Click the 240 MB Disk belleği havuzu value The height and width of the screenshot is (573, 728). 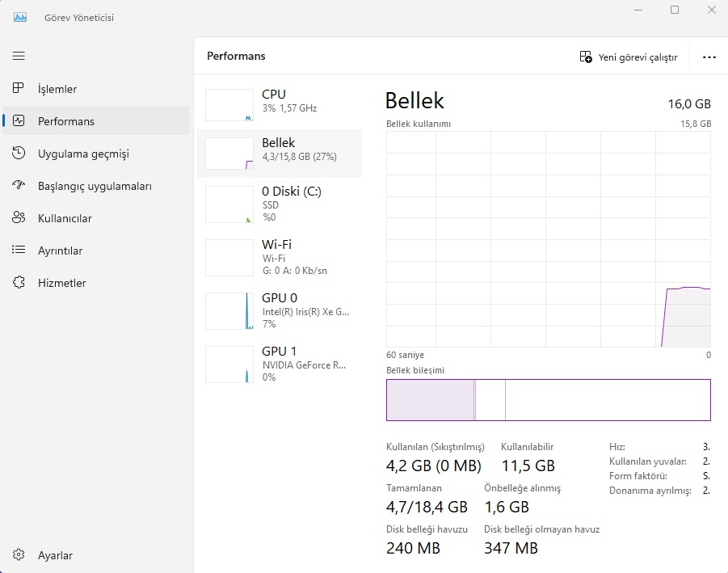413,548
